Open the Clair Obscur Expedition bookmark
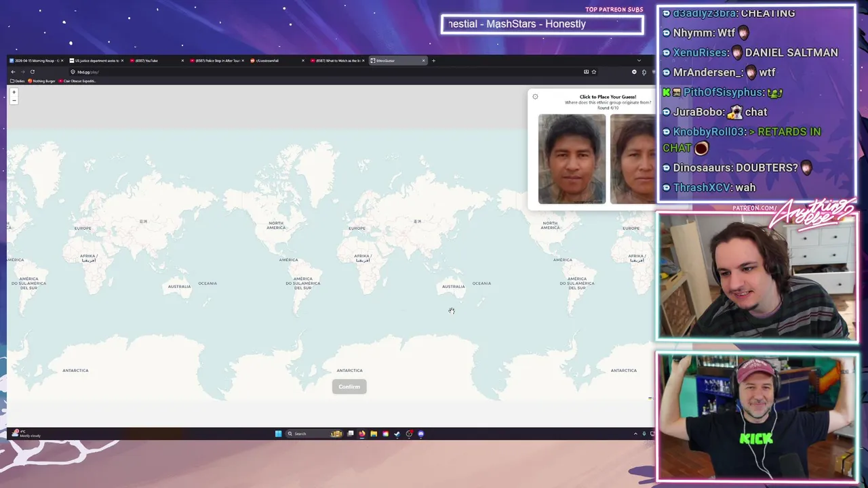The image size is (868, 488). point(77,81)
